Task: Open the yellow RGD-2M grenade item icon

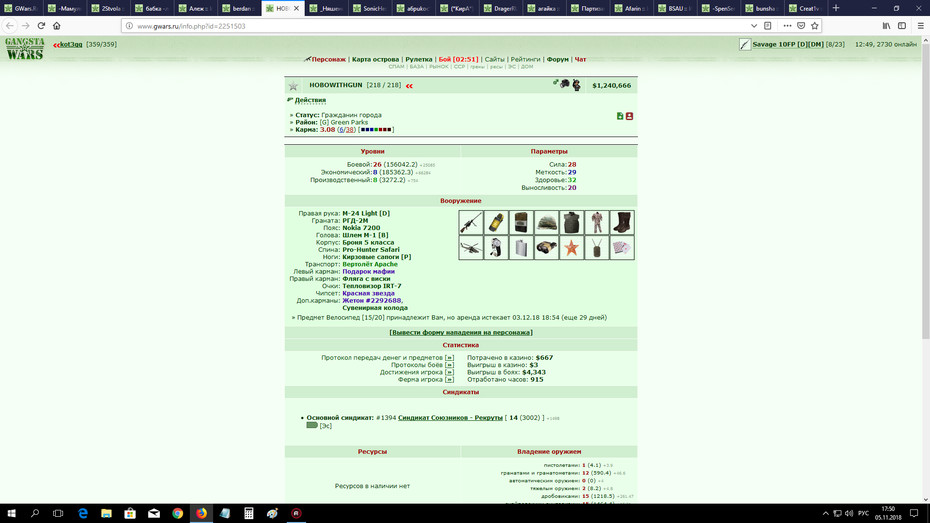Action: pyautogui.click(x=496, y=222)
